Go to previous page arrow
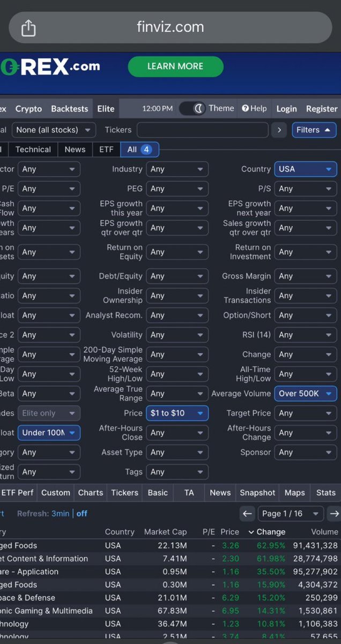Image resolution: width=341 pixels, height=644 pixels. tap(247, 514)
